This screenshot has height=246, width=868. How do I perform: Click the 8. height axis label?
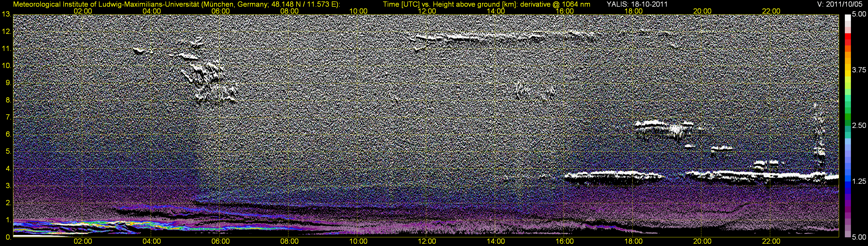pos(8,100)
